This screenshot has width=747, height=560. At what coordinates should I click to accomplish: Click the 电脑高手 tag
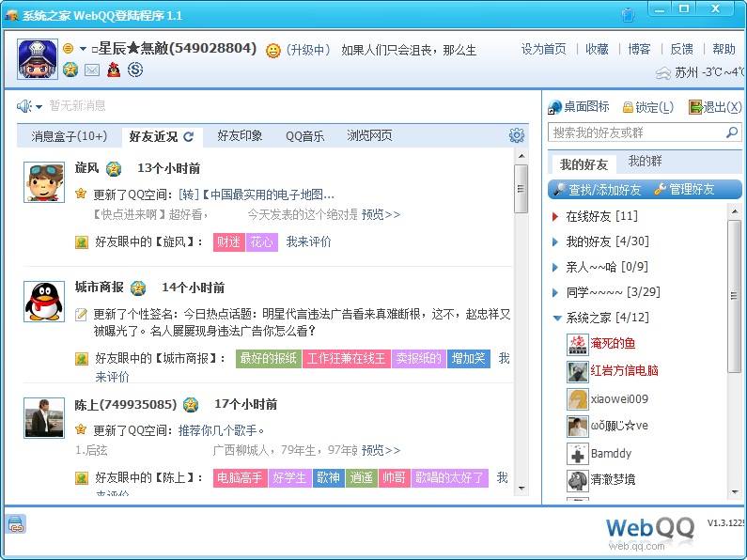click(x=241, y=477)
